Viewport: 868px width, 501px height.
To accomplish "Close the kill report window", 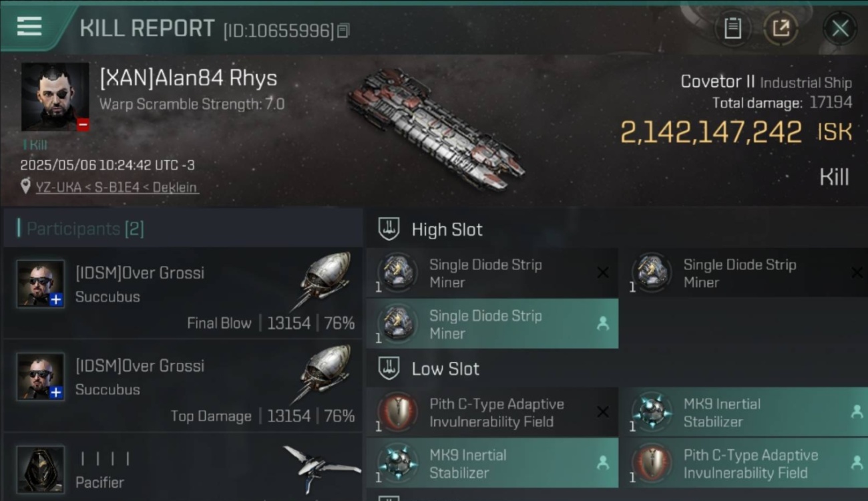I will click(x=839, y=28).
